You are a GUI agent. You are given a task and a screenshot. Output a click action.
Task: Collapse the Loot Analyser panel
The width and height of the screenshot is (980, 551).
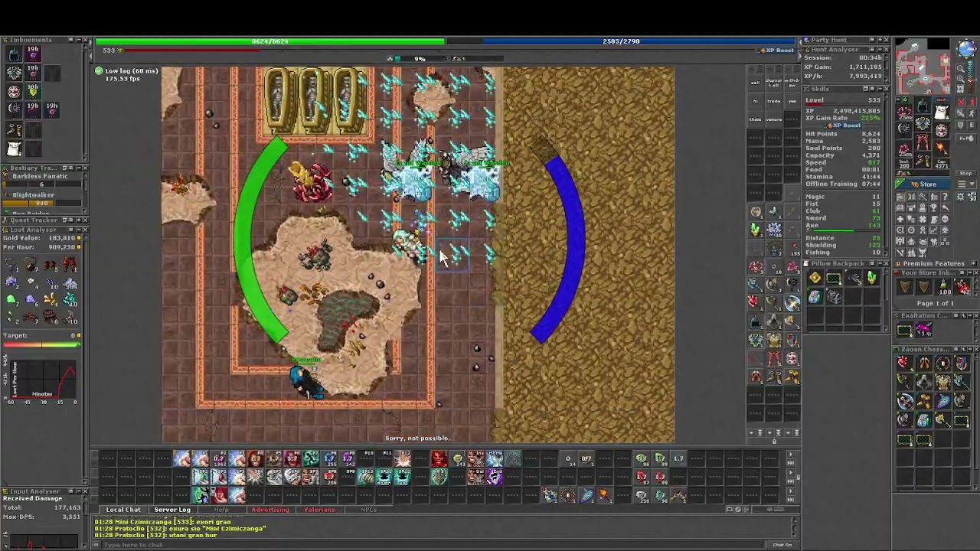coord(79,230)
